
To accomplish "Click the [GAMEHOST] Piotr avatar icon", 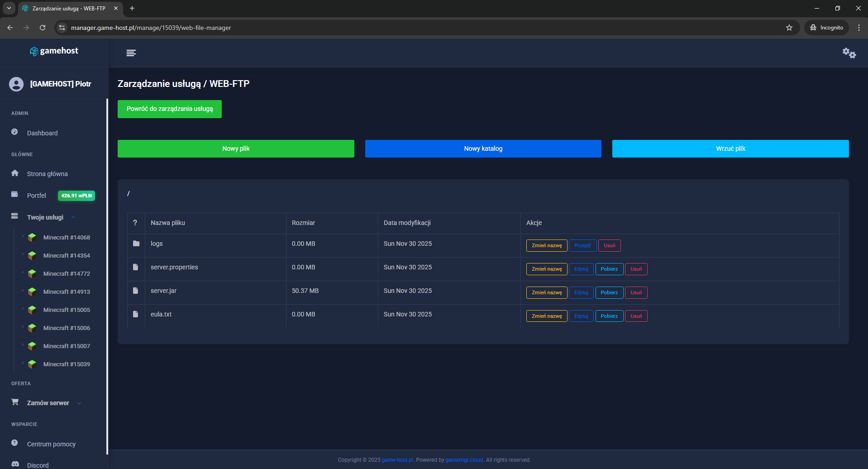I will pyautogui.click(x=16, y=84).
